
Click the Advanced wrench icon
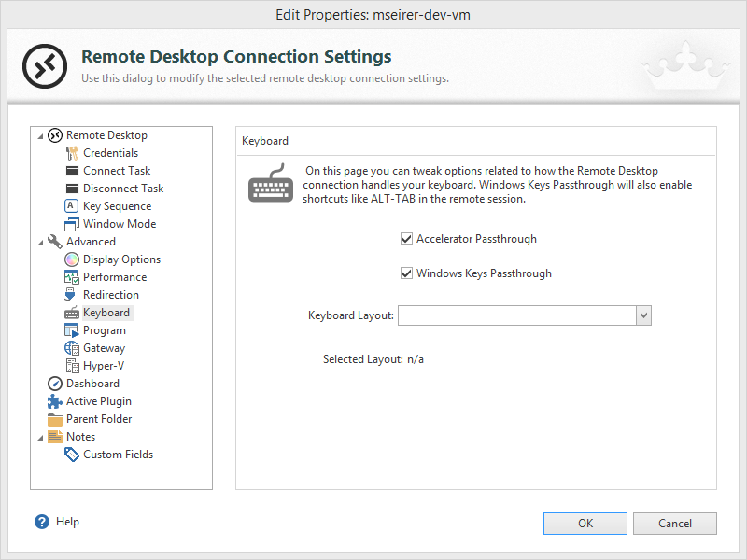click(55, 242)
